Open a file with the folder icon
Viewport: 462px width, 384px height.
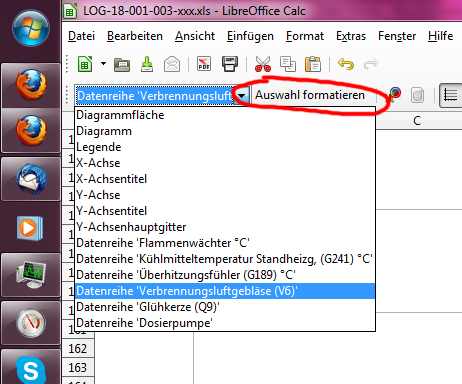point(122,65)
